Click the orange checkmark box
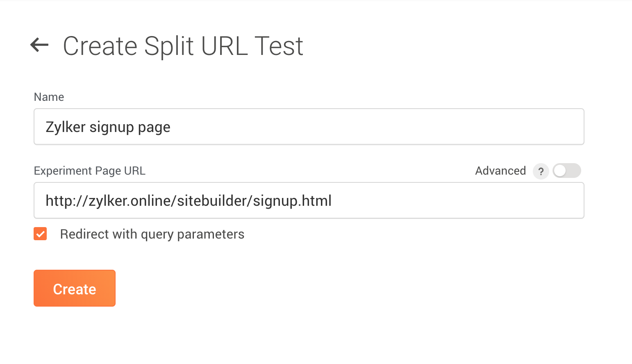Image resolution: width=632 pixels, height=364 pixels. (40, 234)
